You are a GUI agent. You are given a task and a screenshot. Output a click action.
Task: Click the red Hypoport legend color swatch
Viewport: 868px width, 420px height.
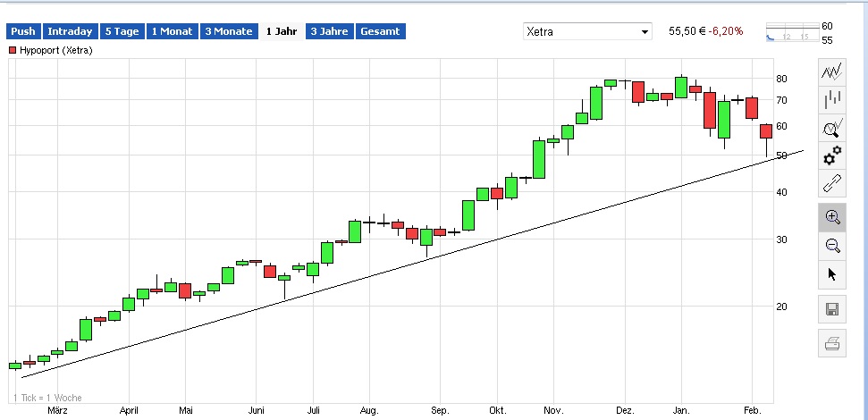coord(13,50)
